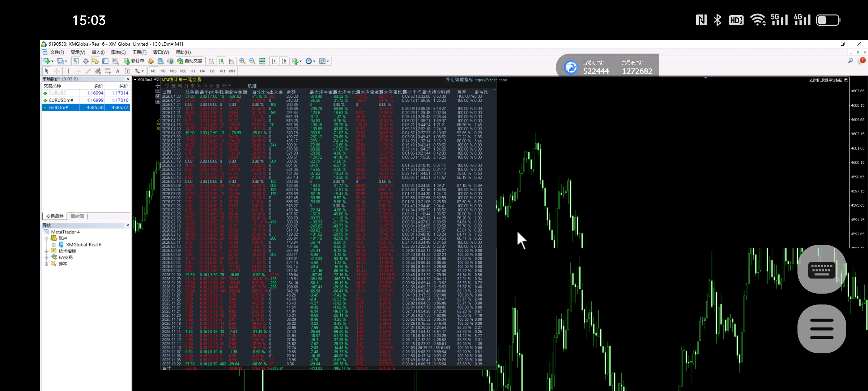The height and width of the screenshot is (391, 868).
Task: Open the chart templates dropdown arrow
Action: click(328, 61)
